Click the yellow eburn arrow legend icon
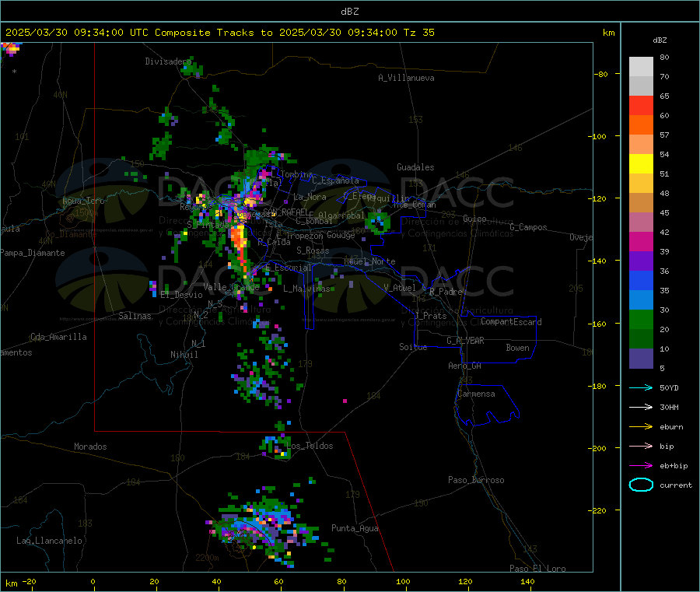This screenshot has width=700, height=592. coord(641,427)
